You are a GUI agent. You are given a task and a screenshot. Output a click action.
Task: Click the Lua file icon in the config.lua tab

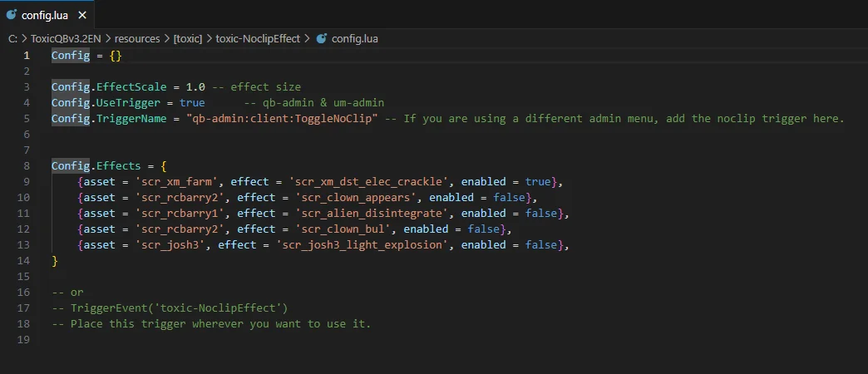click(x=12, y=14)
